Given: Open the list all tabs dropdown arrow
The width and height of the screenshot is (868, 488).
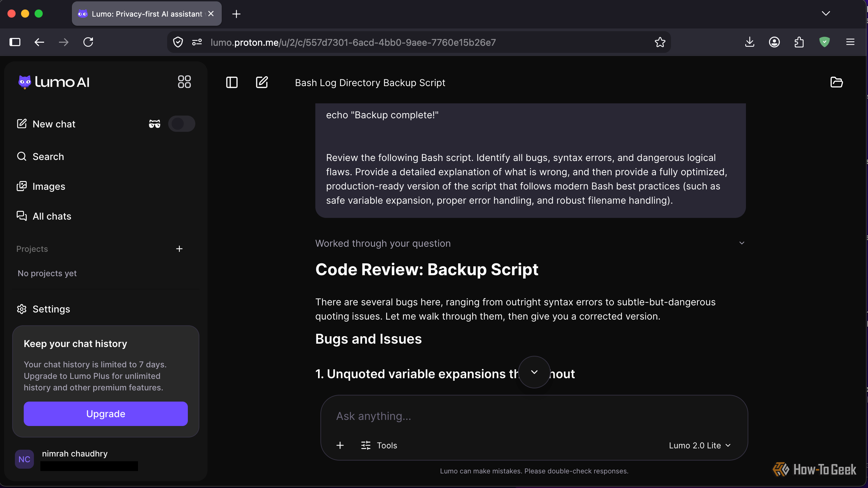Looking at the screenshot, I should [x=826, y=14].
